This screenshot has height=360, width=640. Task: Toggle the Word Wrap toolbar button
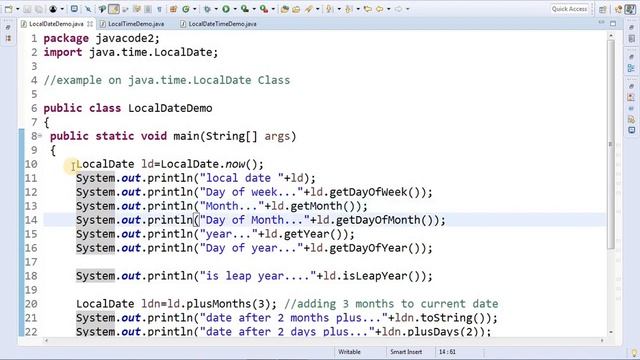pyautogui.click(x=125, y=9)
